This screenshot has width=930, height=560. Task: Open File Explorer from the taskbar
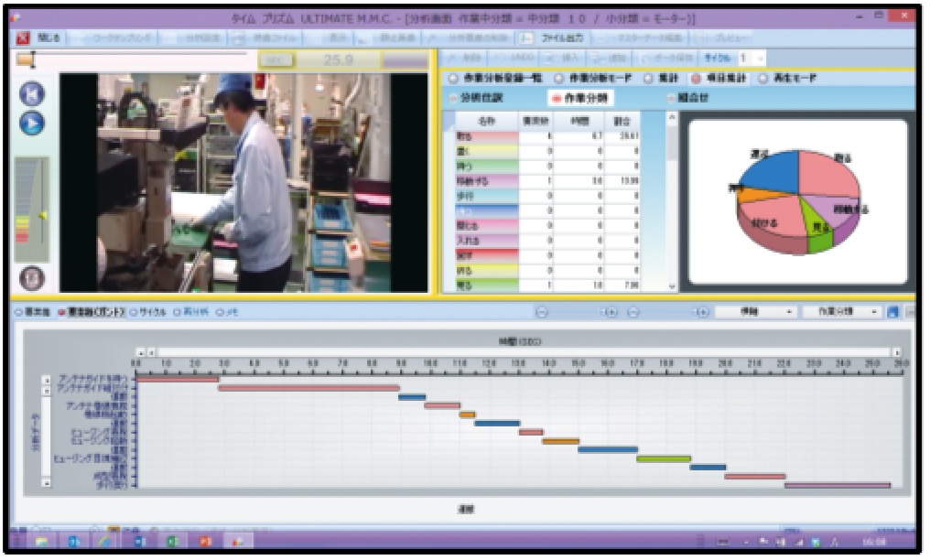click(41, 542)
